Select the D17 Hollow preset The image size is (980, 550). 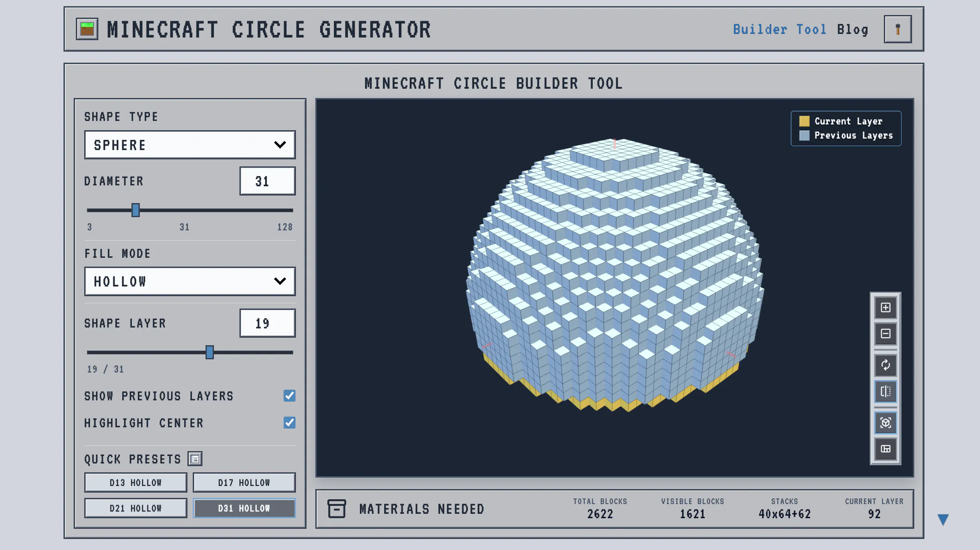[x=244, y=482]
